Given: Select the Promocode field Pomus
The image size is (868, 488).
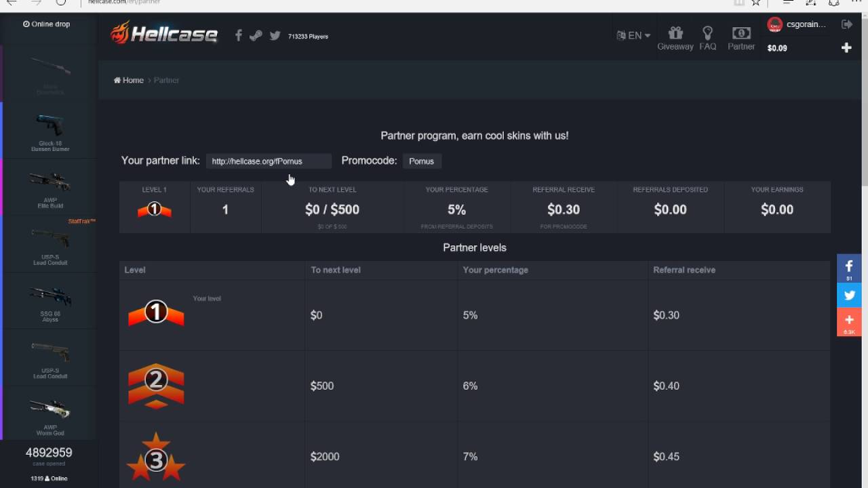Looking at the screenshot, I should (422, 161).
